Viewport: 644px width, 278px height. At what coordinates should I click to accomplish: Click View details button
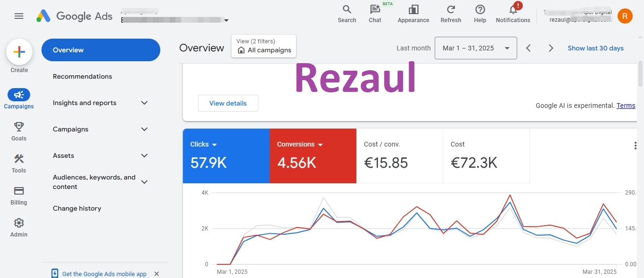tap(228, 103)
